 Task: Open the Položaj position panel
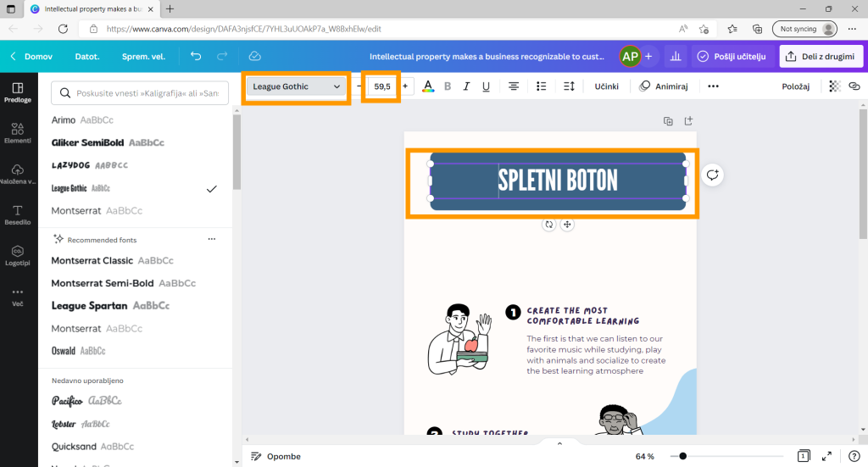[x=795, y=86]
